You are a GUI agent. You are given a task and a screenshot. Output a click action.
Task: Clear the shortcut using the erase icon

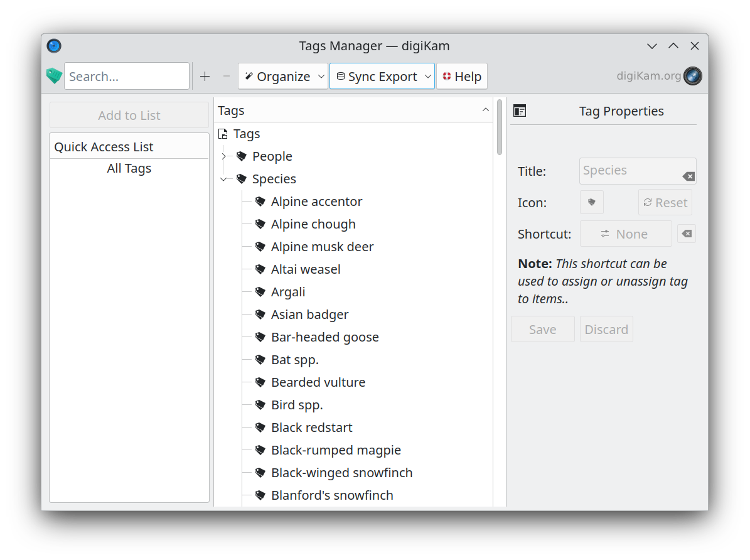[687, 234]
